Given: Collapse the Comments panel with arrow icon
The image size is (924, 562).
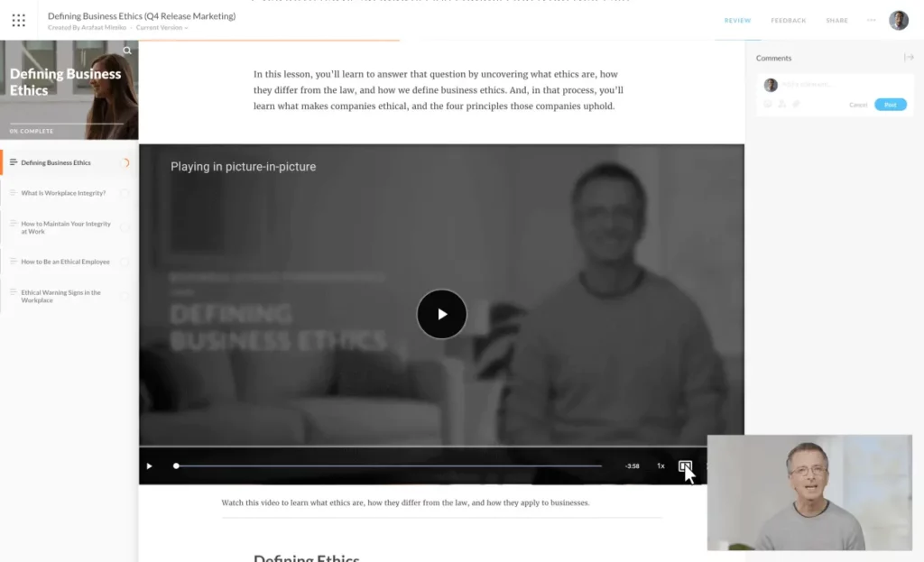Looking at the screenshot, I should [909, 57].
